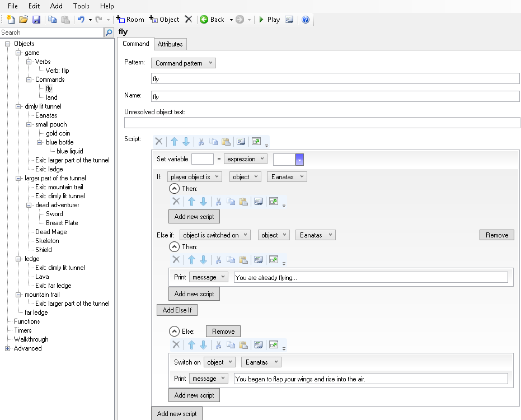Click Remove next to the Else label

tap(223, 332)
